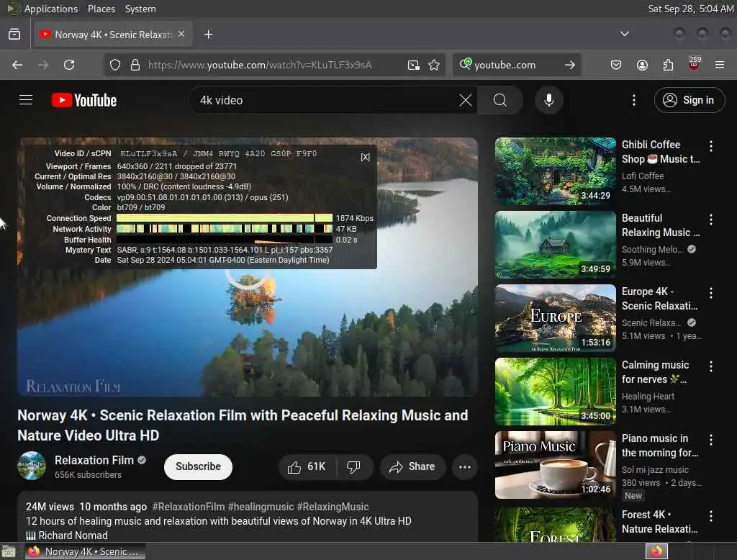
Task: Click the #RelaxingMusic hashtag
Action: click(333, 507)
